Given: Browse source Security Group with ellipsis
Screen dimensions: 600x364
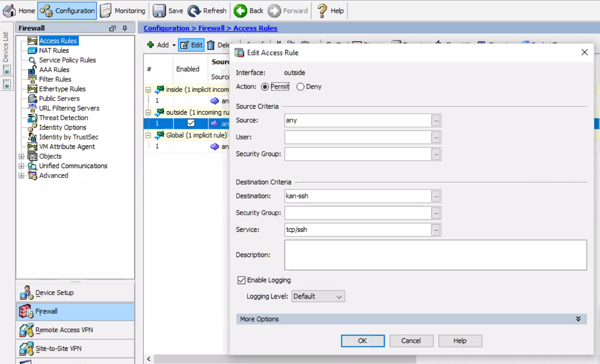Looking at the screenshot, I should [x=436, y=154].
